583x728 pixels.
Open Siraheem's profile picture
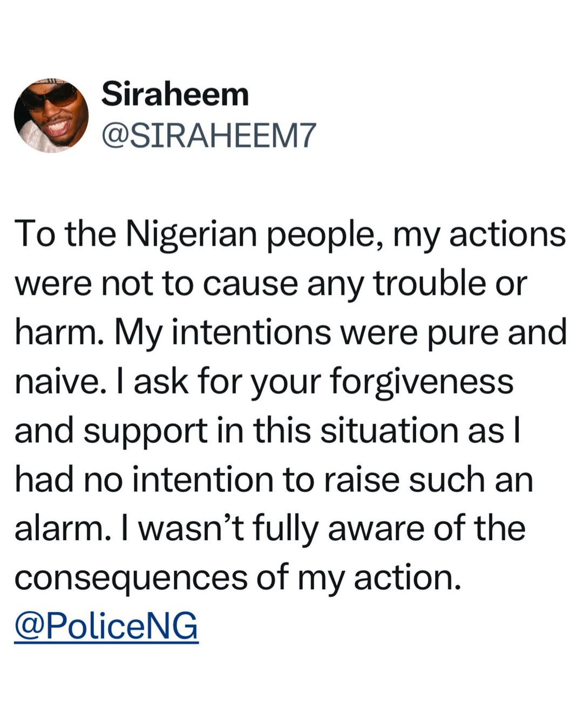click(51, 115)
